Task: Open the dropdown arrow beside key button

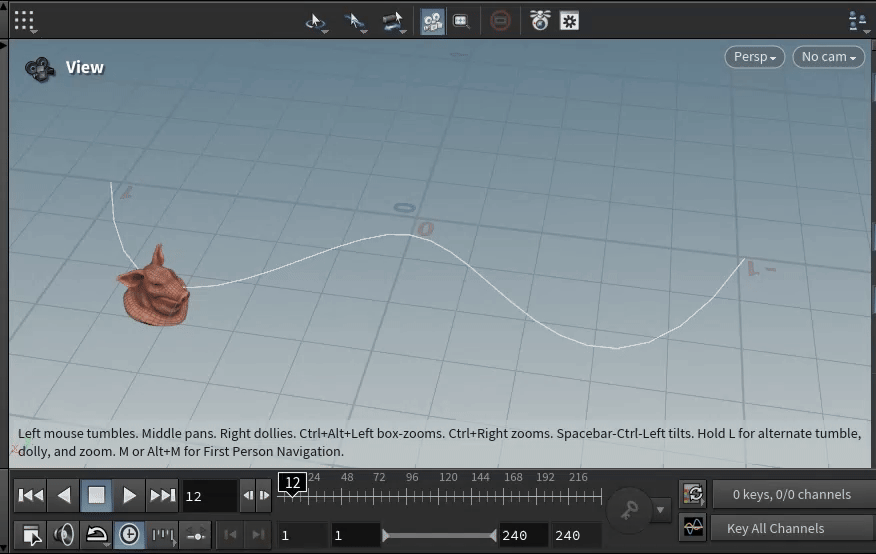Action: click(661, 509)
